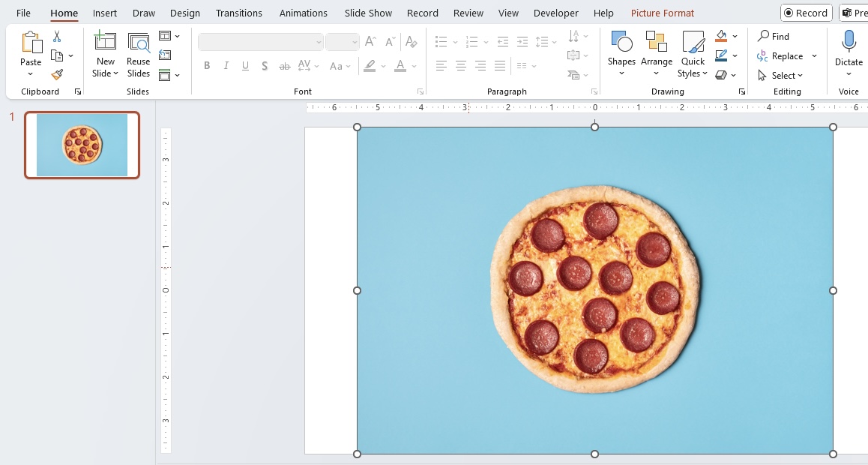Screen dimensions: 868x465
Task: Expand the Select dropdown in Editing
Action: point(800,76)
